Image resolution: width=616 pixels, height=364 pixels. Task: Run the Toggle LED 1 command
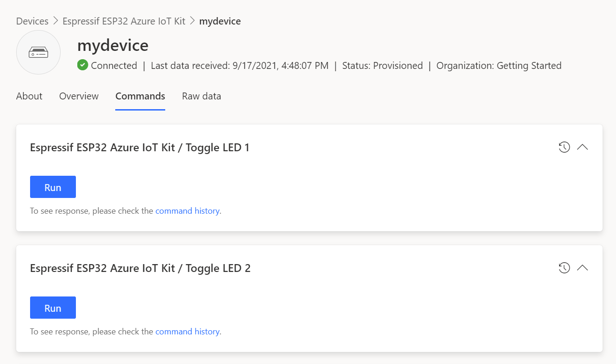pyautogui.click(x=53, y=187)
